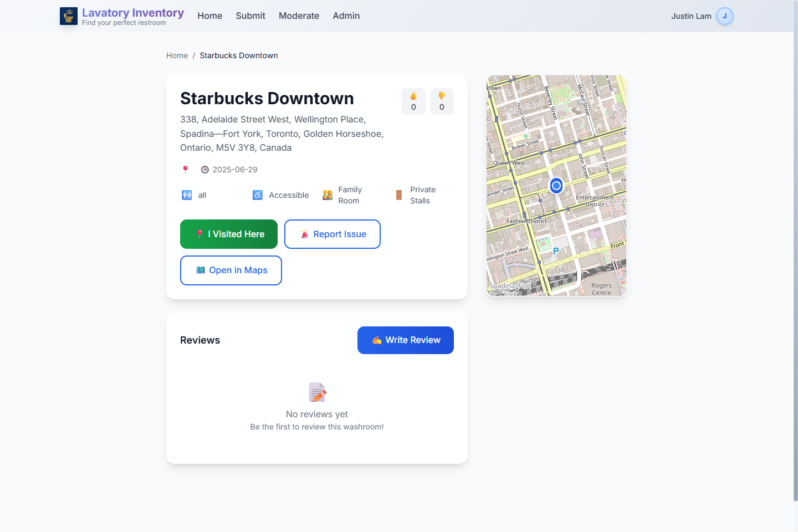Click the Lavatory Inventory crown logo icon
Screen dimensions: 798x532
click(69, 16)
